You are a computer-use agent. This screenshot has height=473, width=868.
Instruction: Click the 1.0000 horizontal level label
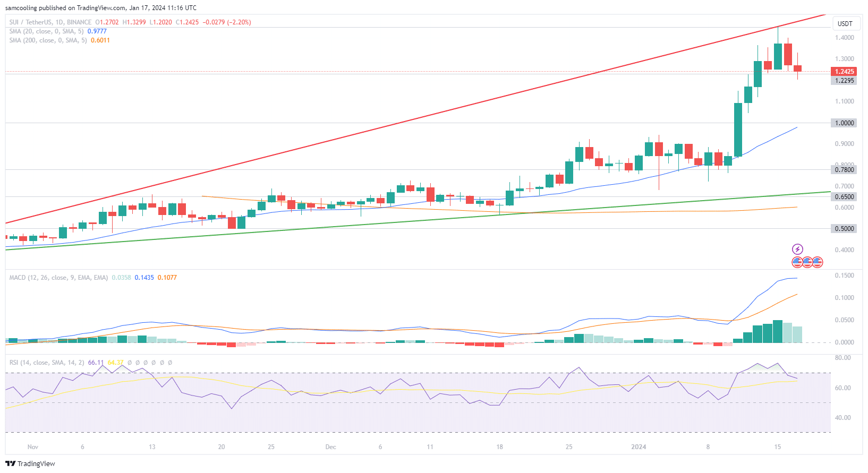[x=844, y=123]
